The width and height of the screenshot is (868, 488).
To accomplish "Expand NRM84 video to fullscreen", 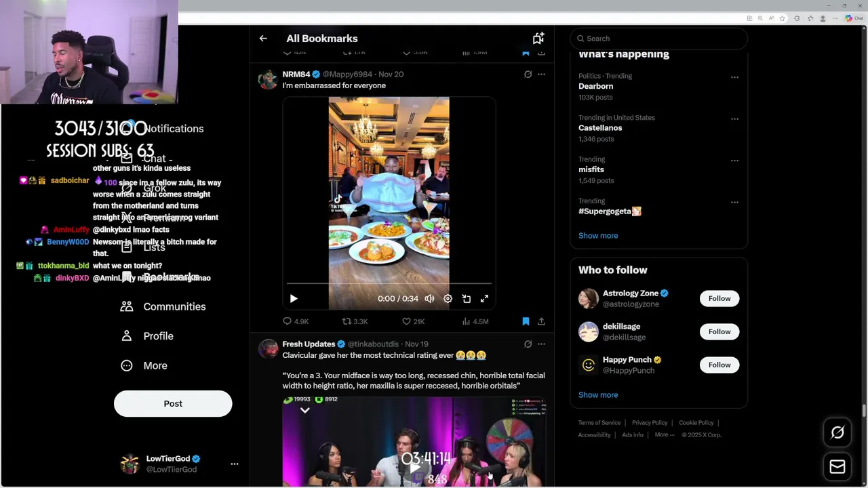I will (484, 299).
